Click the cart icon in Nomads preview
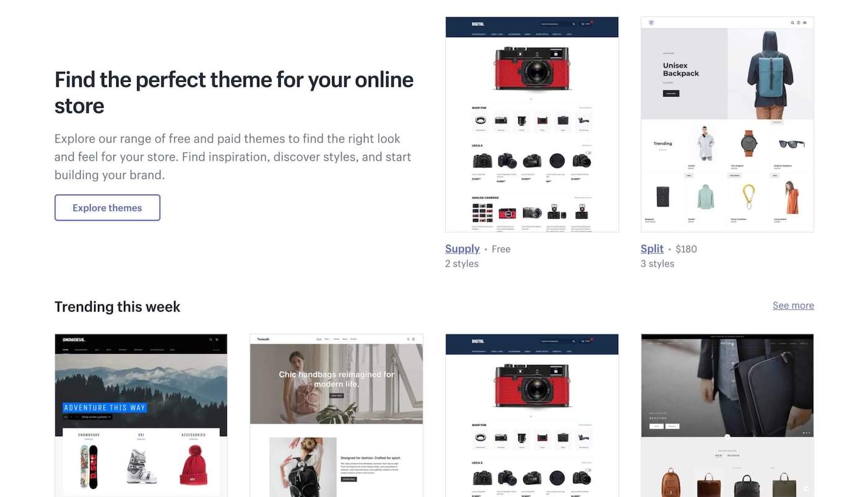The height and width of the screenshot is (497, 868). pyautogui.click(x=414, y=339)
